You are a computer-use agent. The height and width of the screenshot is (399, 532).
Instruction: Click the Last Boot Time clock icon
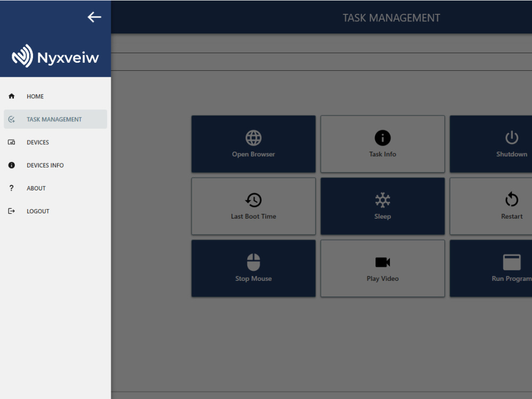point(253,199)
